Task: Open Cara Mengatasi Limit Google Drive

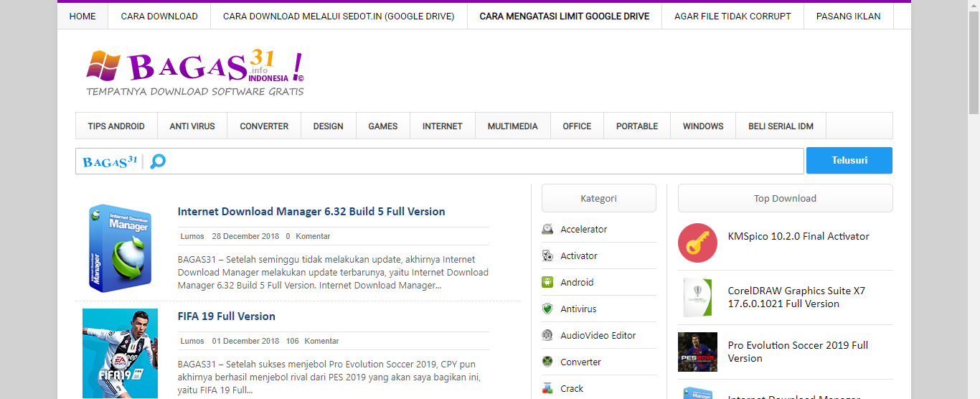Action: click(565, 16)
